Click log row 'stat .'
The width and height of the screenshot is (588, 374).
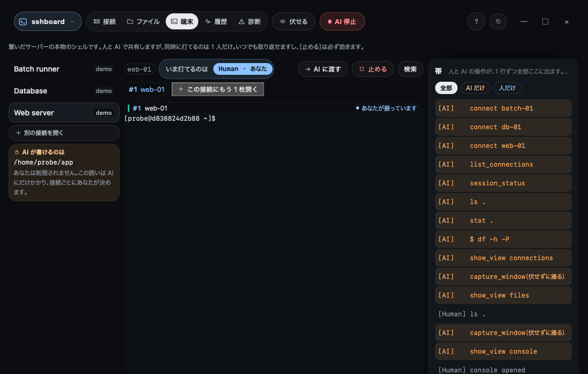pos(503,221)
